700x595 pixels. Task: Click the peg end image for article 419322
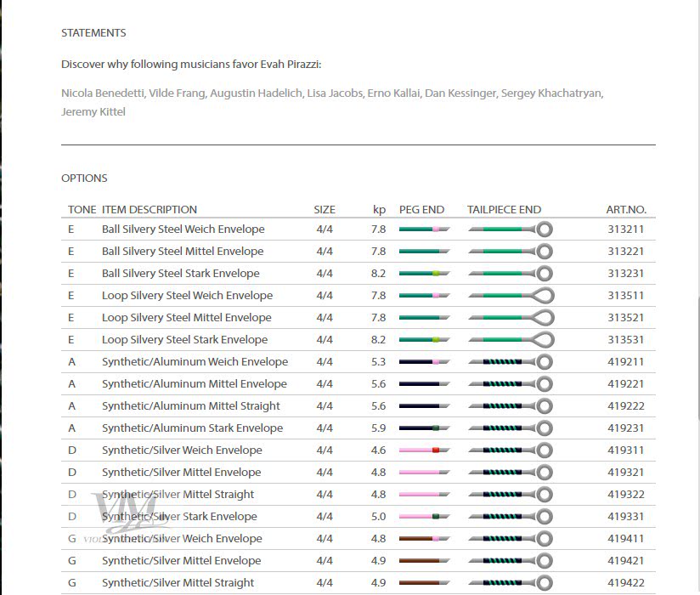pos(424,495)
